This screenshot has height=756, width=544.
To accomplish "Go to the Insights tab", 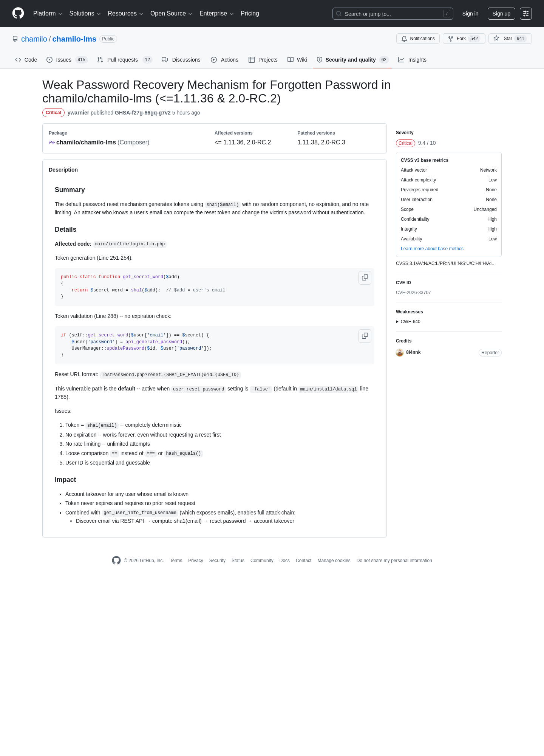I will pyautogui.click(x=412, y=60).
